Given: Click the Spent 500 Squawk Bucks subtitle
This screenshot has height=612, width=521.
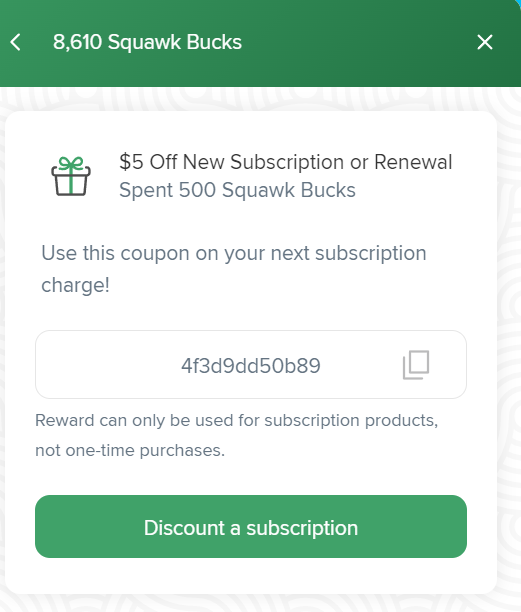Looking at the screenshot, I should pyautogui.click(x=237, y=190).
